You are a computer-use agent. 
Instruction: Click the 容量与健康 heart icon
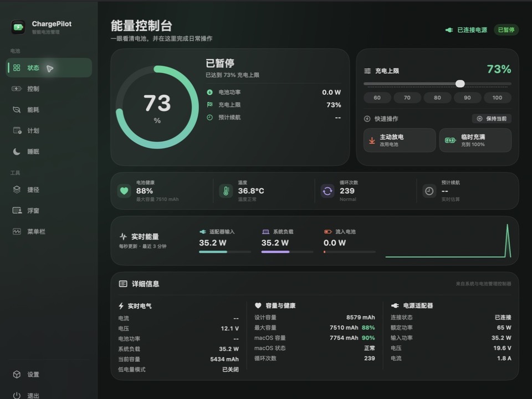(x=258, y=305)
